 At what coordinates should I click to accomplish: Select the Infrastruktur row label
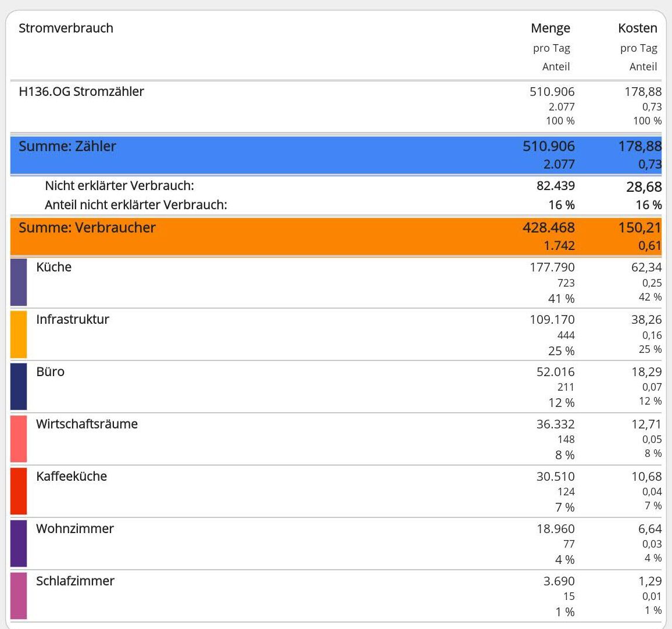point(73,320)
